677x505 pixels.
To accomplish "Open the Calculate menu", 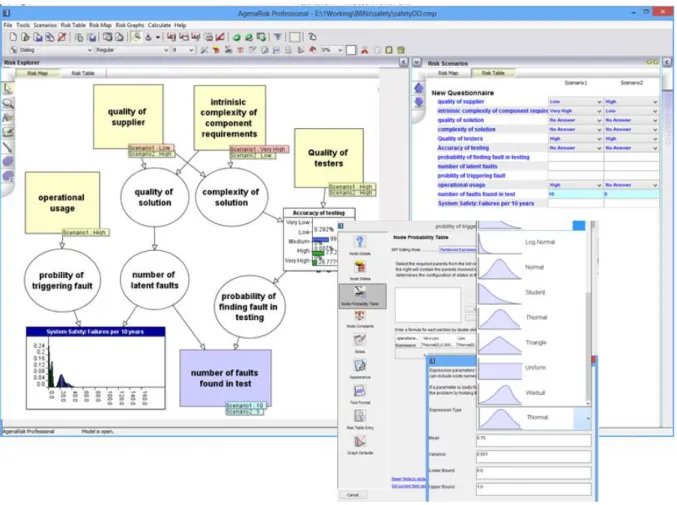I will (x=159, y=25).
